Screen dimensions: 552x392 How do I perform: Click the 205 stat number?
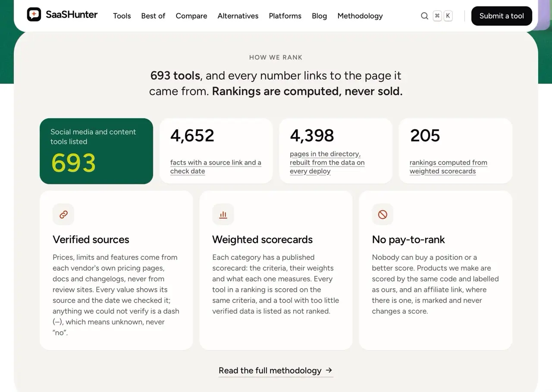(x=425, y=135)
